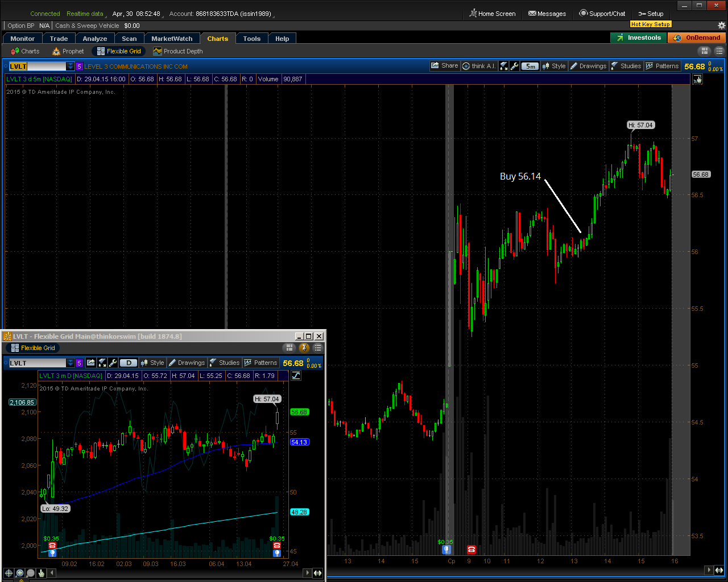Open Patterns menu in small window
This screenshot has height=582, width=728.
(260, 363)
